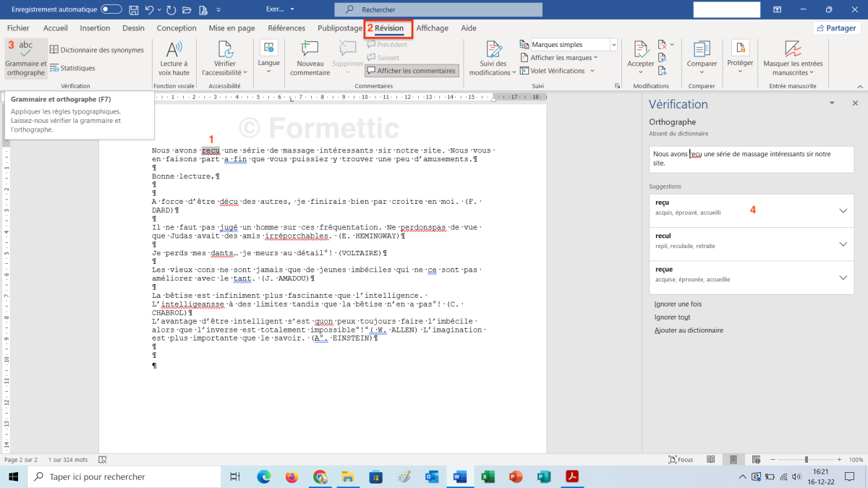
Task: Toggle Afficher les commentaires button
Action: (412, 71)
